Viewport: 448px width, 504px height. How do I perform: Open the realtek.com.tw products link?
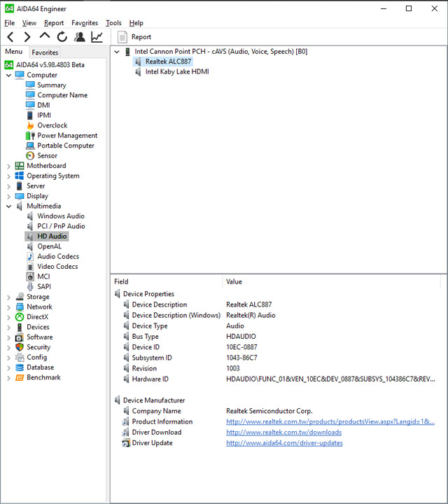tap(330, 421)
